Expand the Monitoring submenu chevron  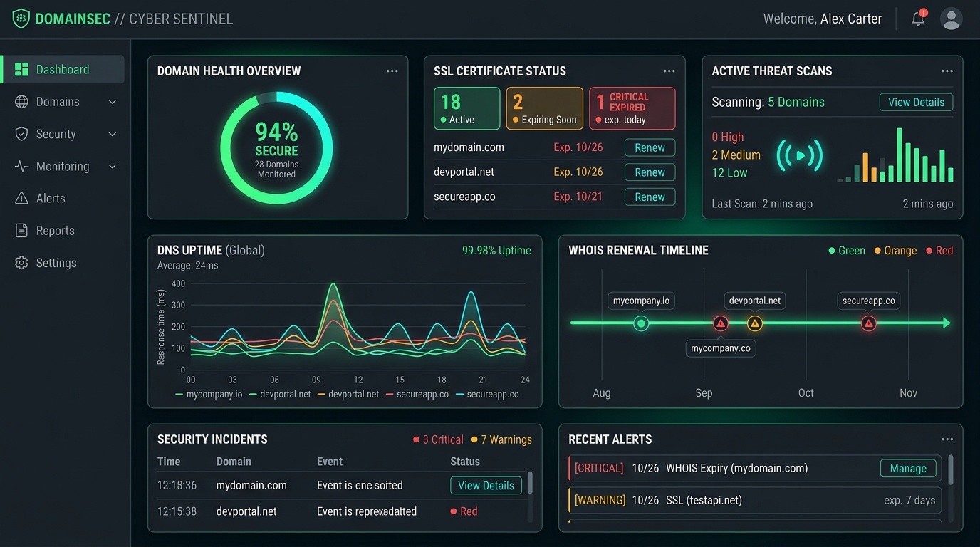(x=113, y=166)
